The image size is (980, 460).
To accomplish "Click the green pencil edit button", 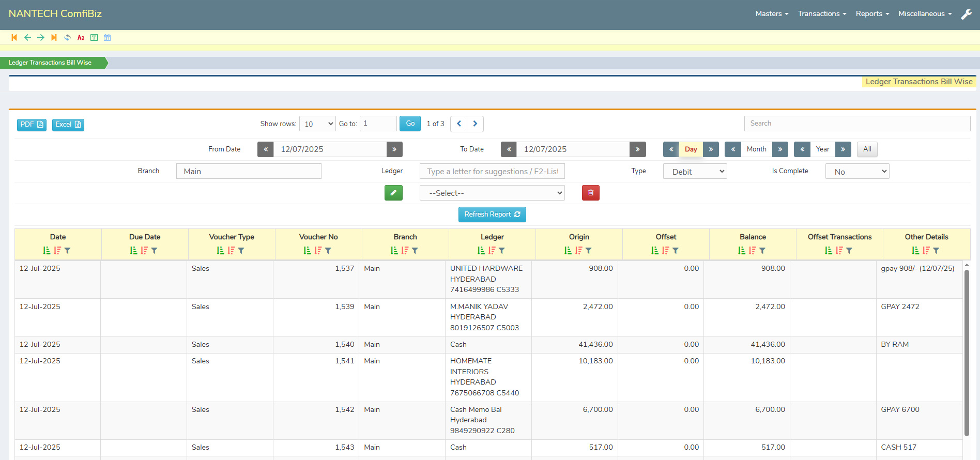I will tap(393, 193).
